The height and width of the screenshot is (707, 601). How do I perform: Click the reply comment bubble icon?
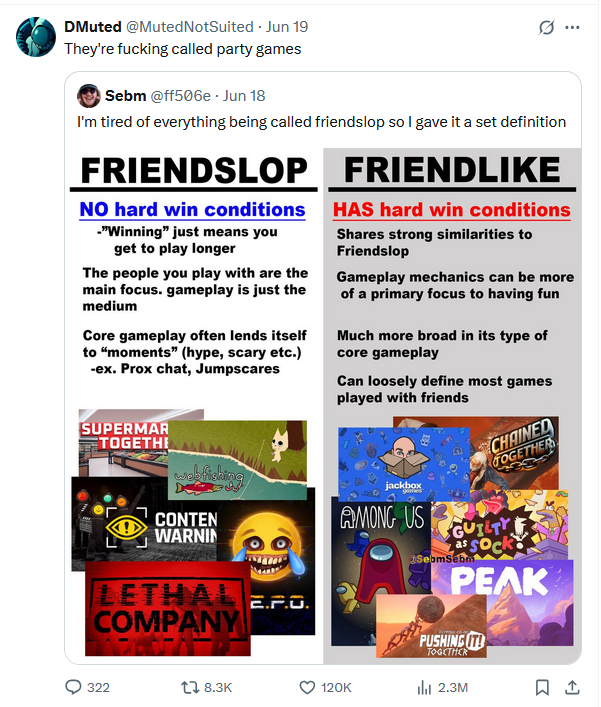[73, 687]
